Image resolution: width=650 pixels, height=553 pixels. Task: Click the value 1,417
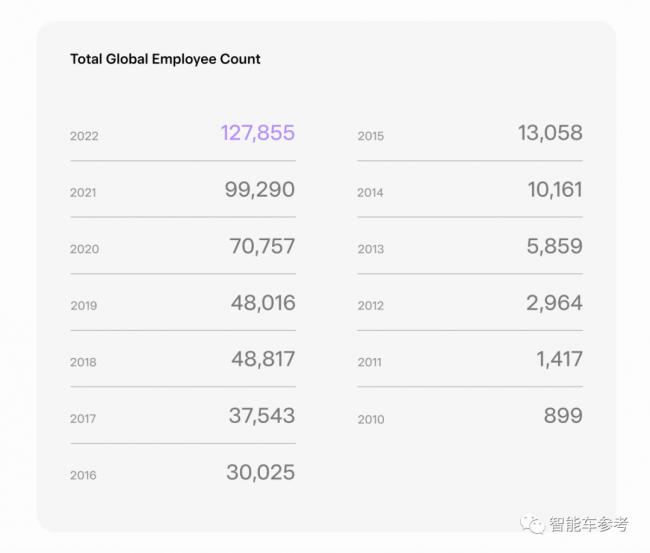pos(560,359)
